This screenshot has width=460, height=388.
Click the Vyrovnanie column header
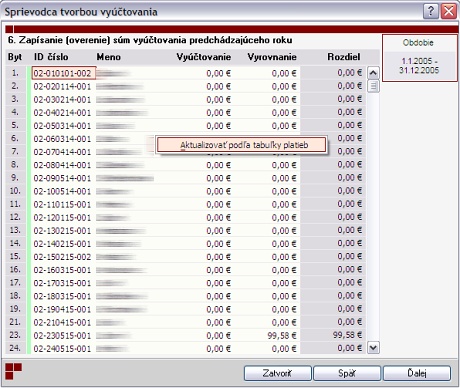272,57
